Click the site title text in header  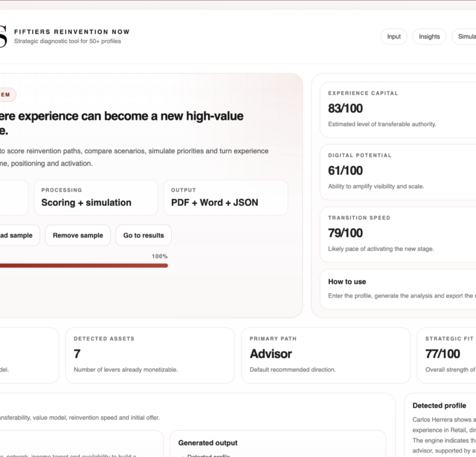(x=71, y=32)
